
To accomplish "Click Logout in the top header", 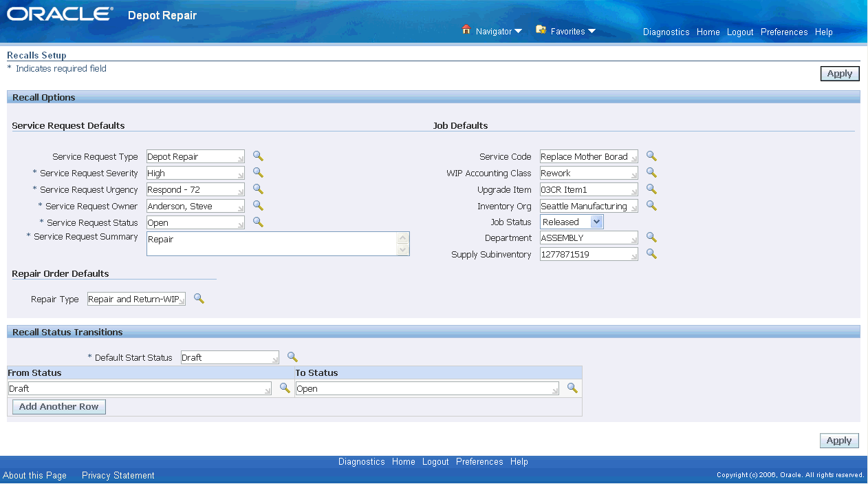I will [x=740, y=32].
